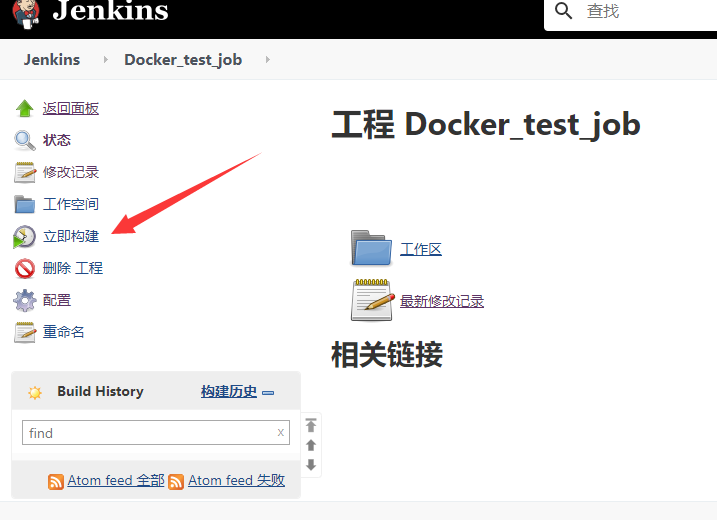Open the 返回面板 link
717x520 pixels.
pyautogui.click(x=71, y=108)
